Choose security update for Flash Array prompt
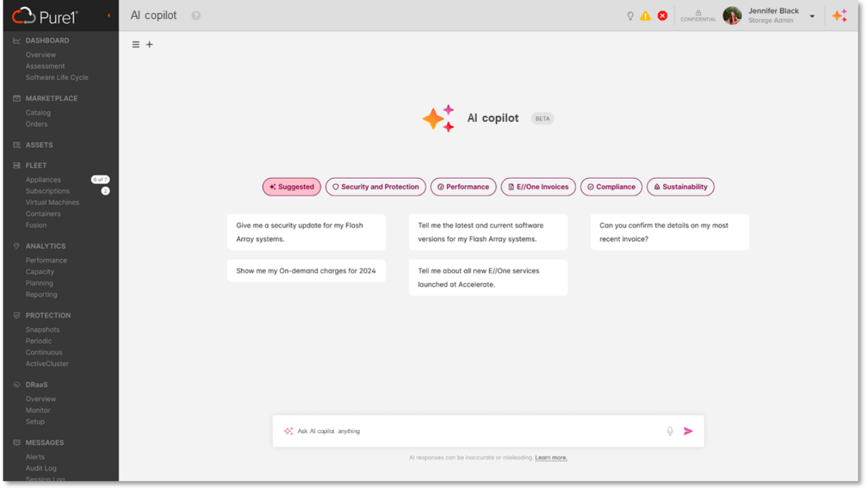 (307, 232)
